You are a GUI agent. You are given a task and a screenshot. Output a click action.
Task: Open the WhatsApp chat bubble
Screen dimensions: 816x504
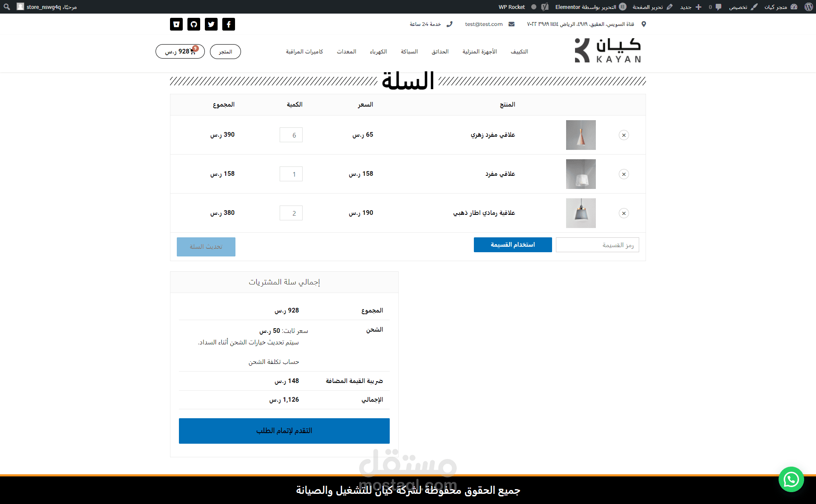pyautogui.click(x=791, y=479)
